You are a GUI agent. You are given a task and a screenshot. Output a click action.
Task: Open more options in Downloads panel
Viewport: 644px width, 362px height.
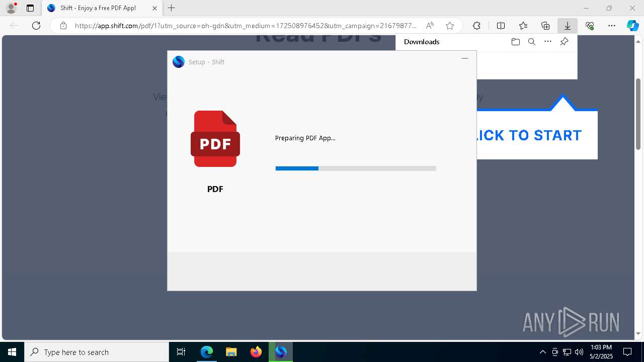[548, 42]
